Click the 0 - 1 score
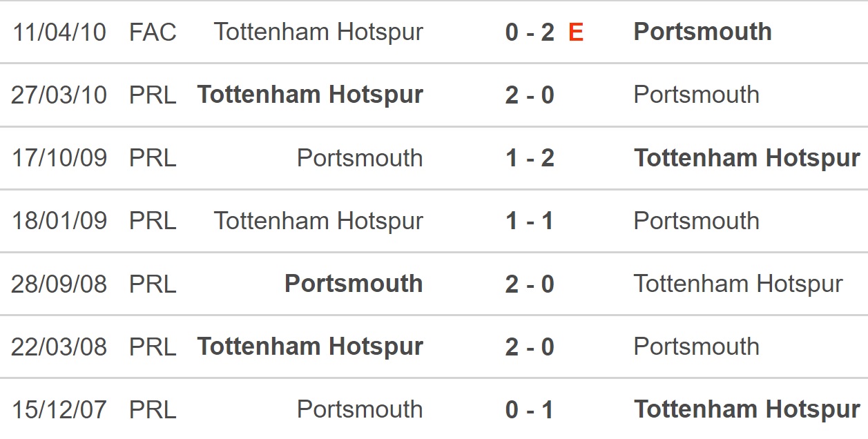 tap(530, 410)
